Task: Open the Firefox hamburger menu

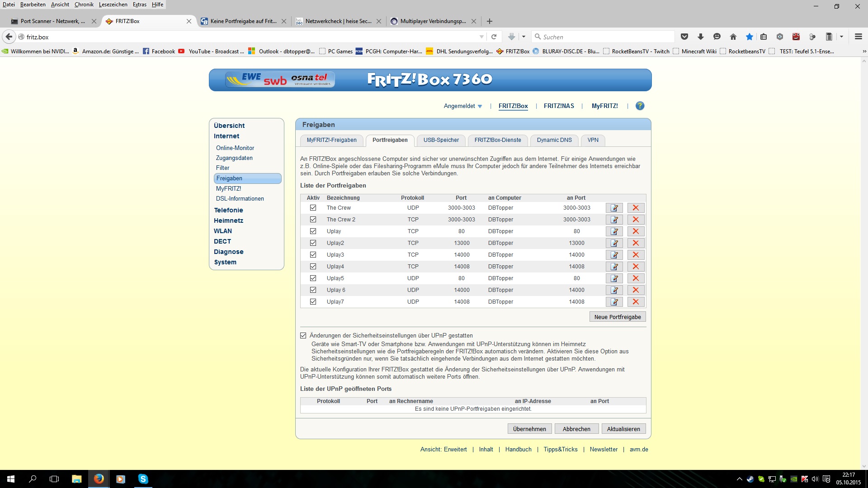Action: 858,37
